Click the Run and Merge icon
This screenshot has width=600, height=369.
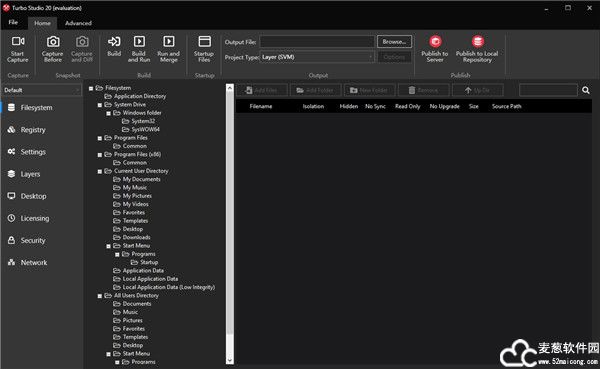(168, 41)
